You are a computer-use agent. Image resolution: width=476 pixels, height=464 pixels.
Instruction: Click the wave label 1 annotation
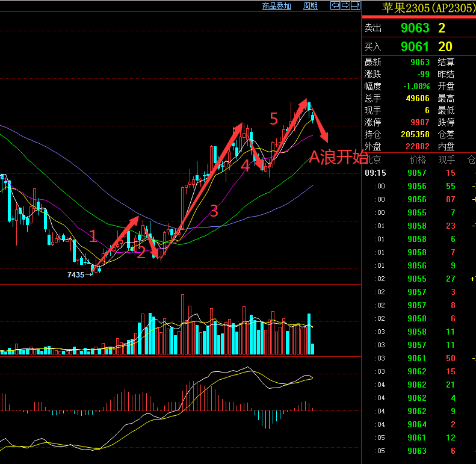coord(93,237)
